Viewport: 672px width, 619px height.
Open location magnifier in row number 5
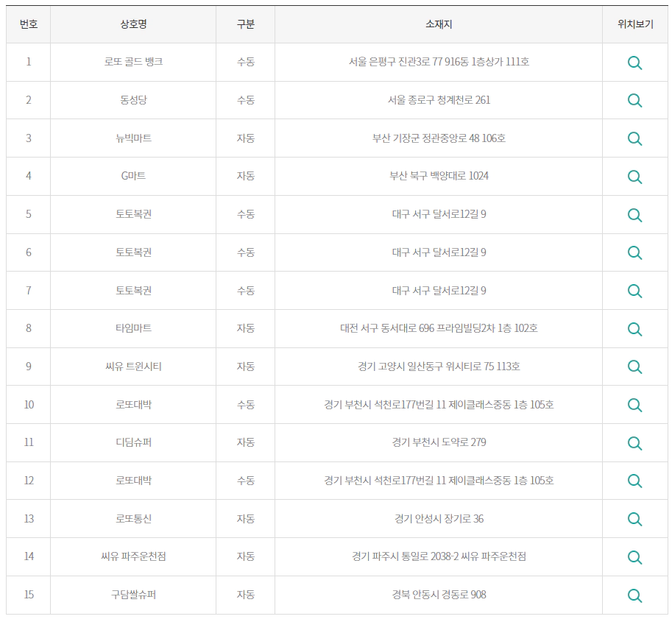coord(634,215)
